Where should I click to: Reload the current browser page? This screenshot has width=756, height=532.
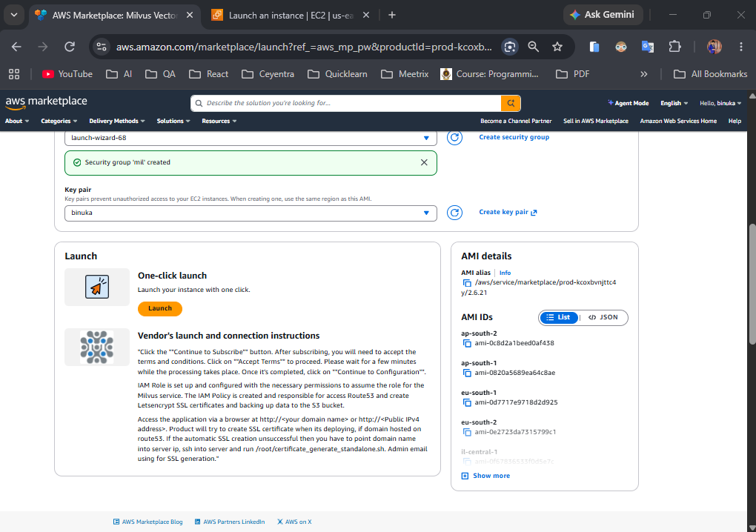70,47
